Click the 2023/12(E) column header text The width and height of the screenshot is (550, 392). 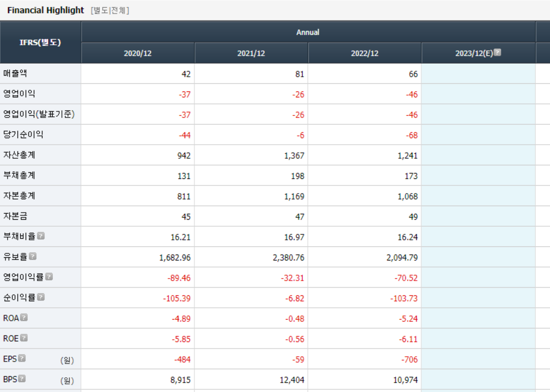474,53
